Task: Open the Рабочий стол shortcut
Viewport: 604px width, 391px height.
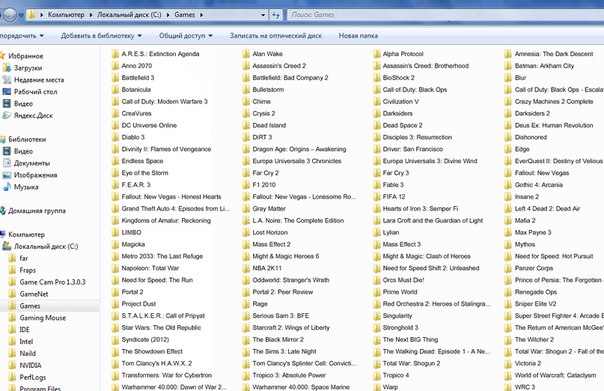Action: point(35,92)
